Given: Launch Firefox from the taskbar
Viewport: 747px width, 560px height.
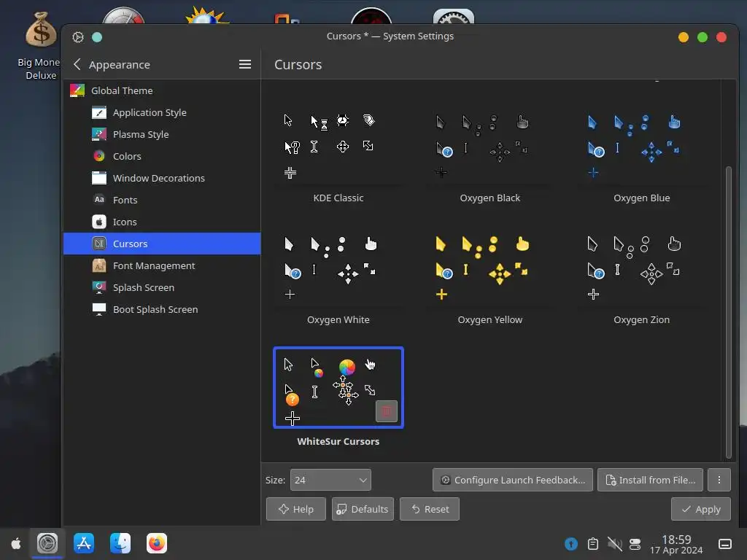Looking at the screenshot, I should [x=157, y=543].
